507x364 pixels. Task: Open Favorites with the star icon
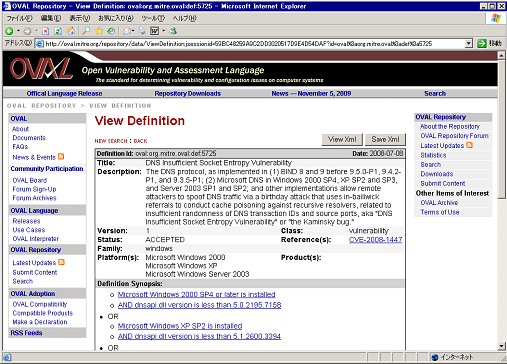[x=99, y=31]
